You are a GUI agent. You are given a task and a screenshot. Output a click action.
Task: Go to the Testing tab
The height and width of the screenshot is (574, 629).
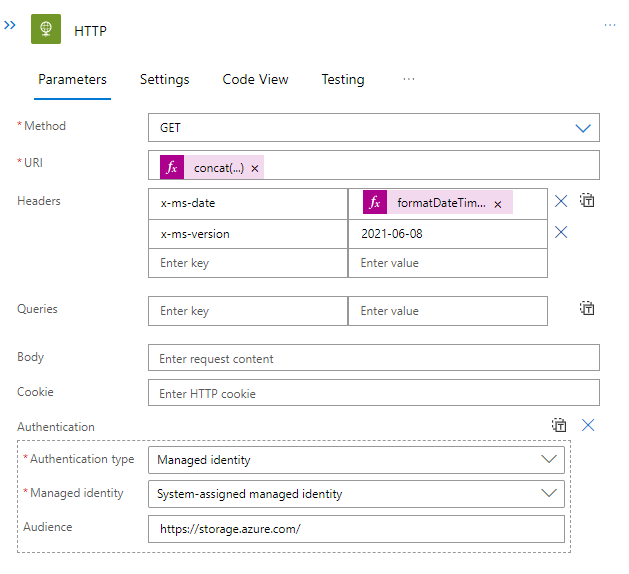coord(342,80)
